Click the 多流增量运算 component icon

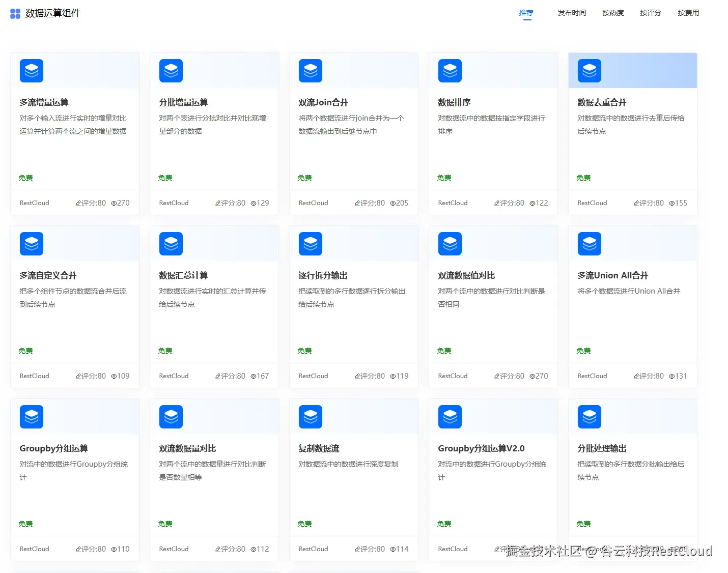(x=31, y=71)
